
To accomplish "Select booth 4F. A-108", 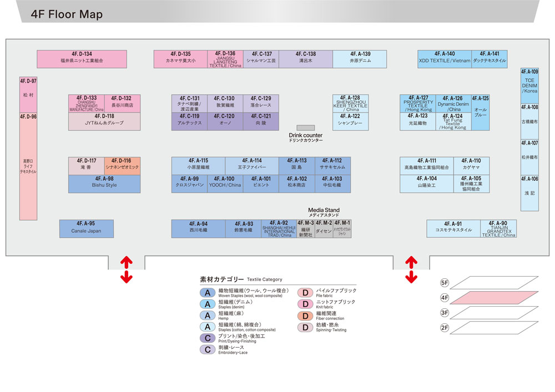I will 529,121.
